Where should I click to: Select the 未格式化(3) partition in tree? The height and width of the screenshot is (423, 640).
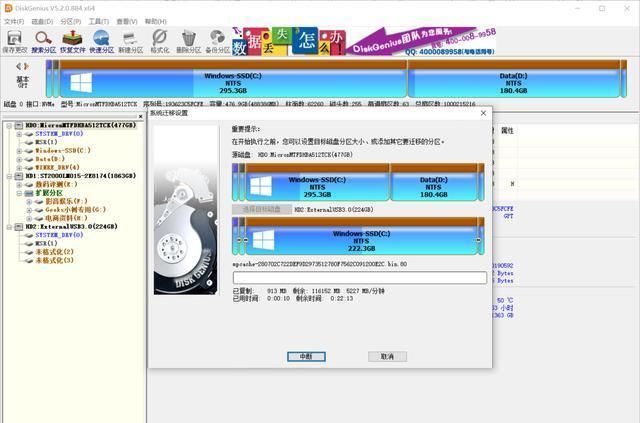[x=54, y=260]
